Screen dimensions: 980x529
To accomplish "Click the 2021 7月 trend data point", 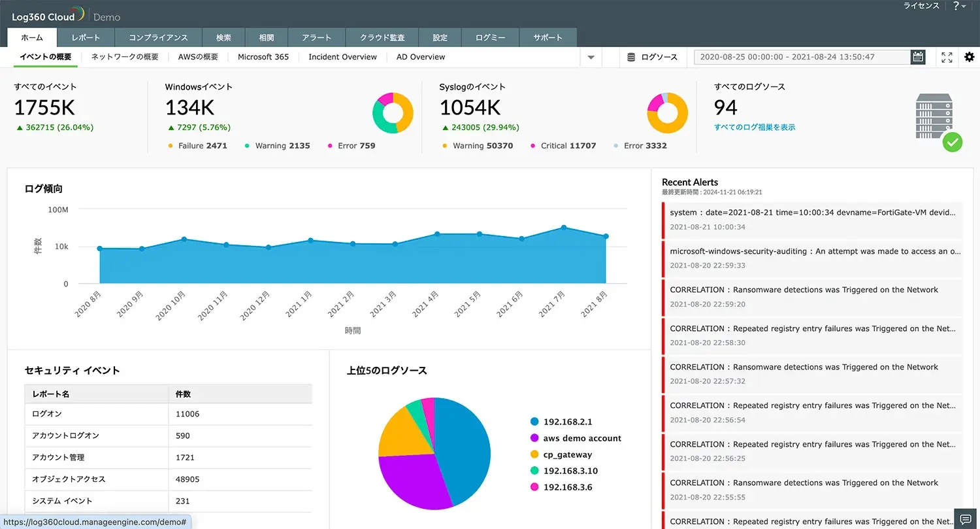I will 564,228.
